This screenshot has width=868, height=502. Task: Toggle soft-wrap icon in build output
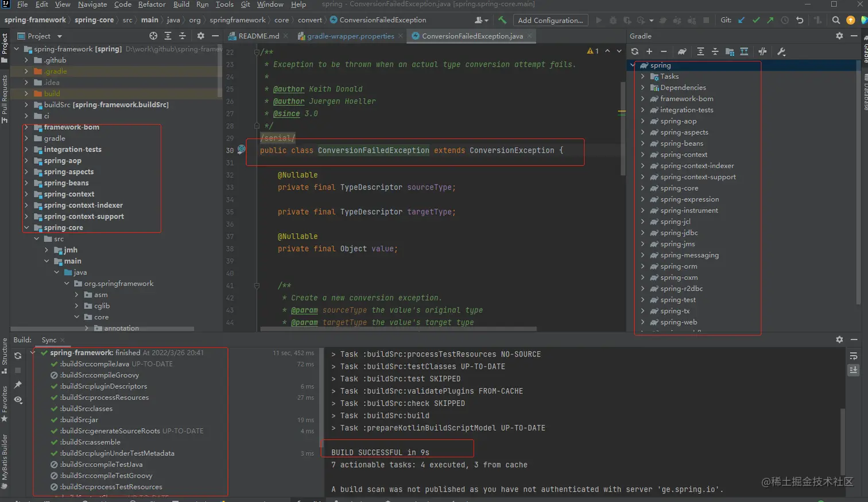854,356
